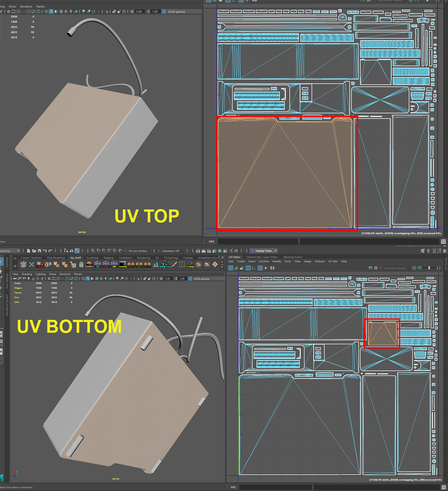The height and width of the screenshot is (491, 448).
Task: Click the MEL command line input at bottom
Action: (275, 487)
